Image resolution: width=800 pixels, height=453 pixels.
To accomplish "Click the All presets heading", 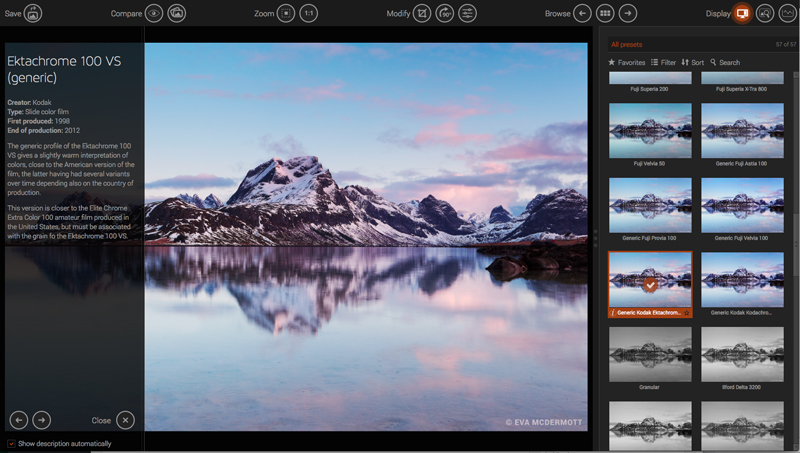I will [x=627, y=44].
